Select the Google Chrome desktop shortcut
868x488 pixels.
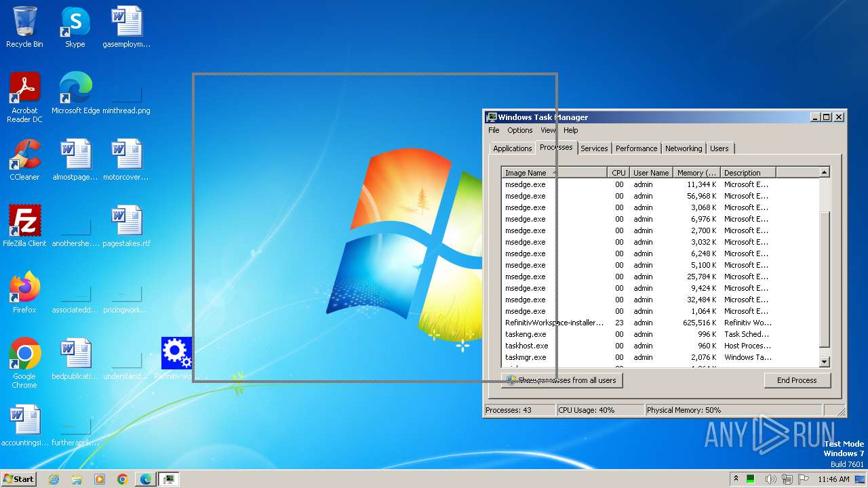(24, 363)
